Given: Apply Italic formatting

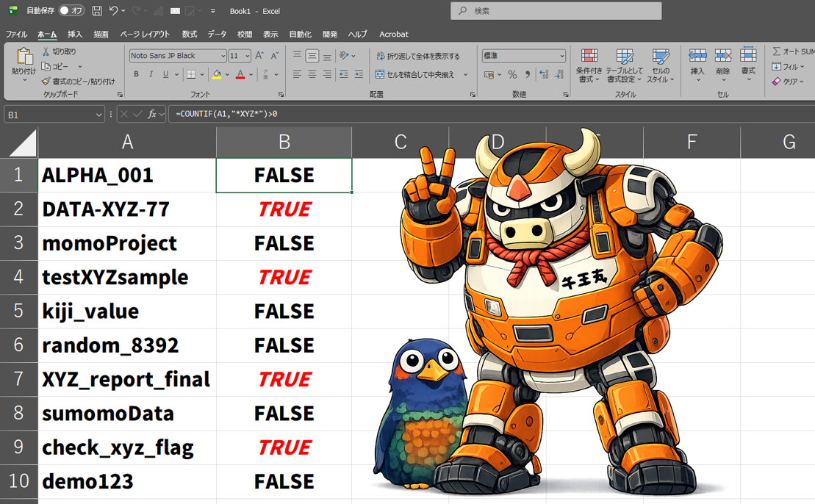Looking at the screenshot, I should 151,74.
